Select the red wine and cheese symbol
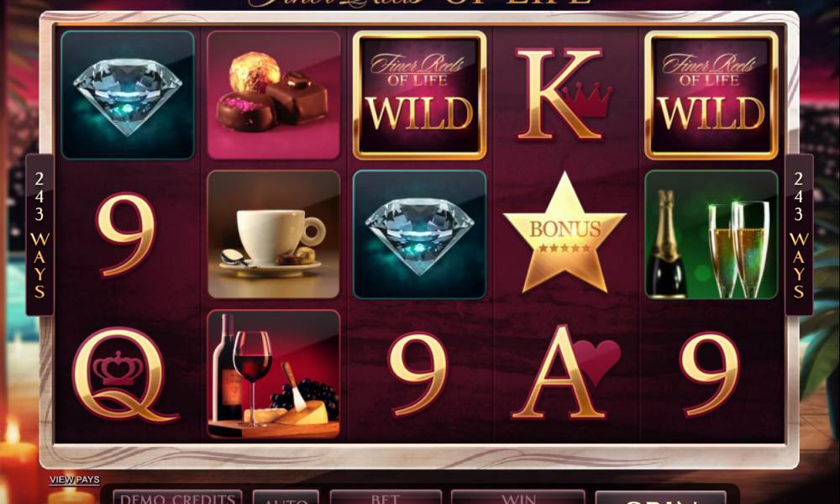This screenshot has height=504, width=840. click(x=274, y=374)
